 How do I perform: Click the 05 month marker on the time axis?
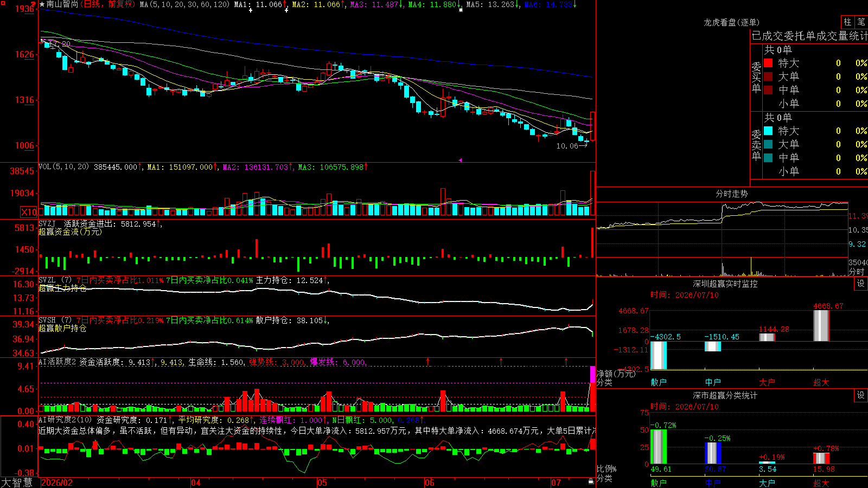click(322, 483)
